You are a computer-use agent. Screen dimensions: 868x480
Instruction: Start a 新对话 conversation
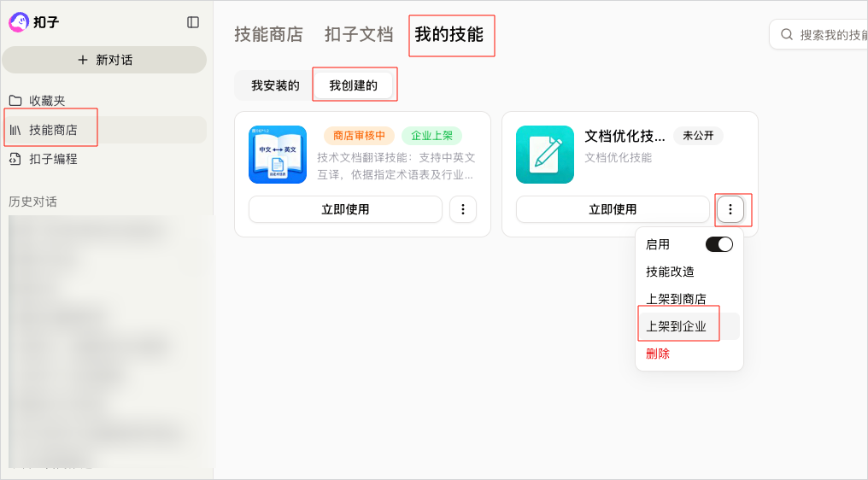point(104,60)
